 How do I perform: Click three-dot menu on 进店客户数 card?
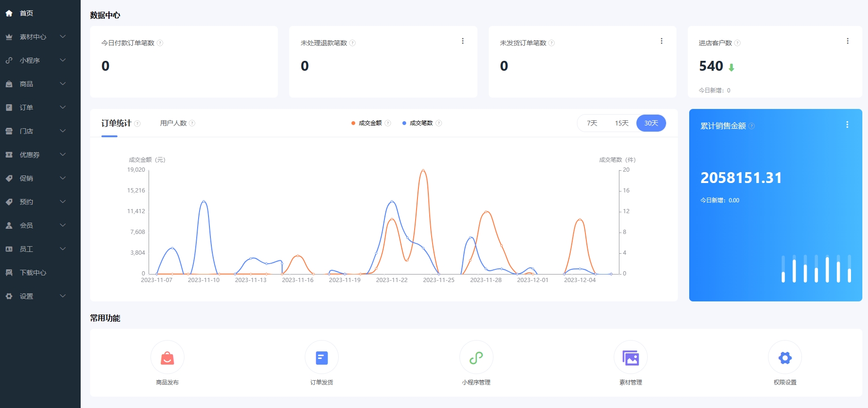pyautogui.click(x=848, y=41)
